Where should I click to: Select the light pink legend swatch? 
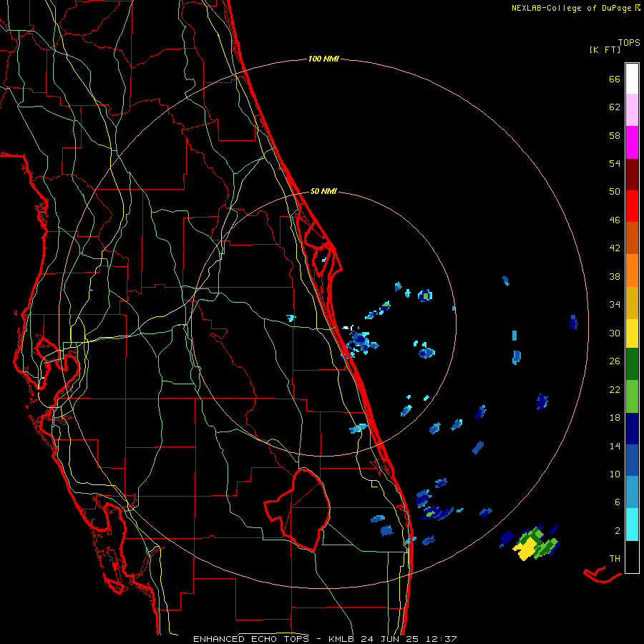632,109
